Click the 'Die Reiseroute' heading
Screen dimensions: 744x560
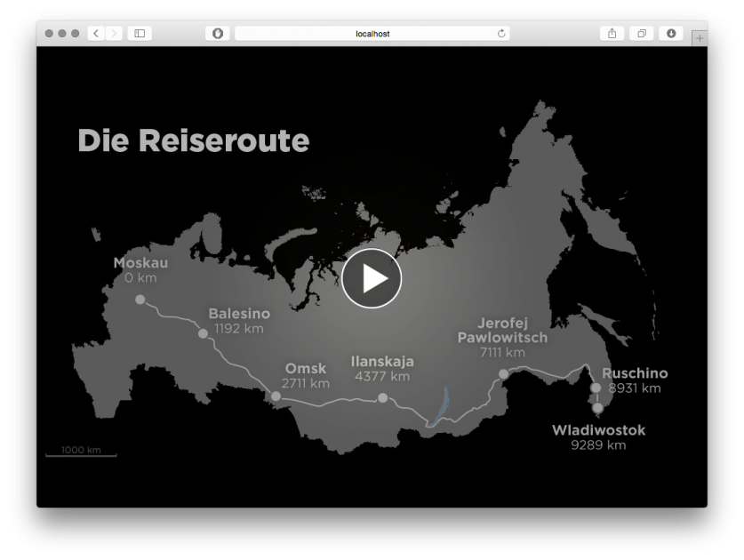(194, 141)
